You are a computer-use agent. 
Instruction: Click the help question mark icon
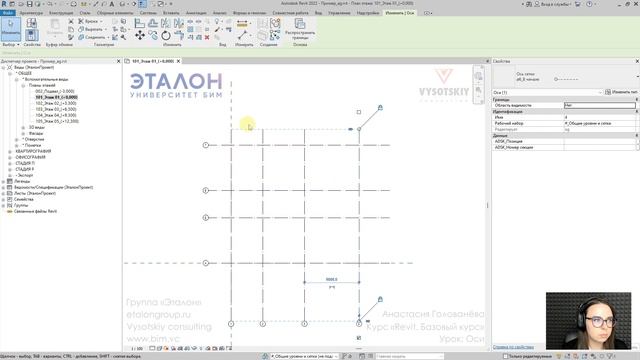pyautogui.click(x=589, y=4)
